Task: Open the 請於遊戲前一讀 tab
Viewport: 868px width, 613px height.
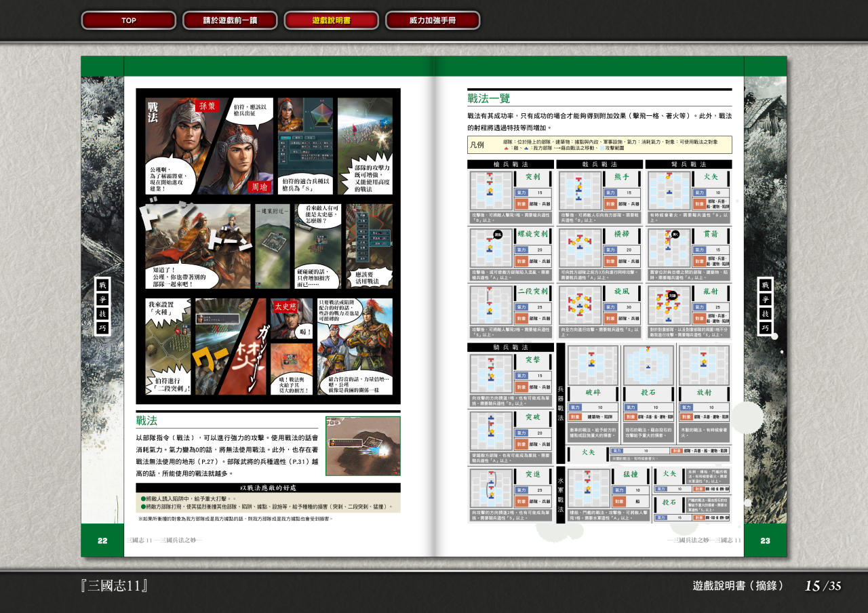Action: point(230,20)
